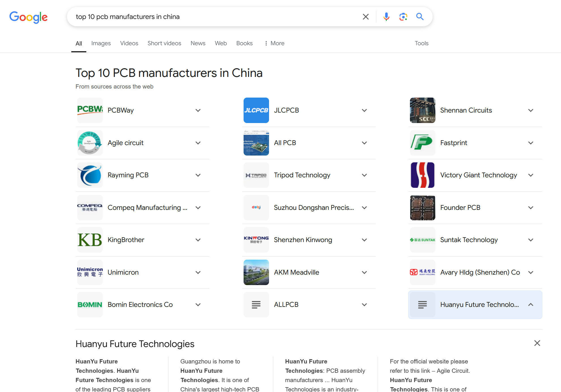Screen dimensions: 561x392
Task: Click the search magnifier icon
Action: point(420,17)
